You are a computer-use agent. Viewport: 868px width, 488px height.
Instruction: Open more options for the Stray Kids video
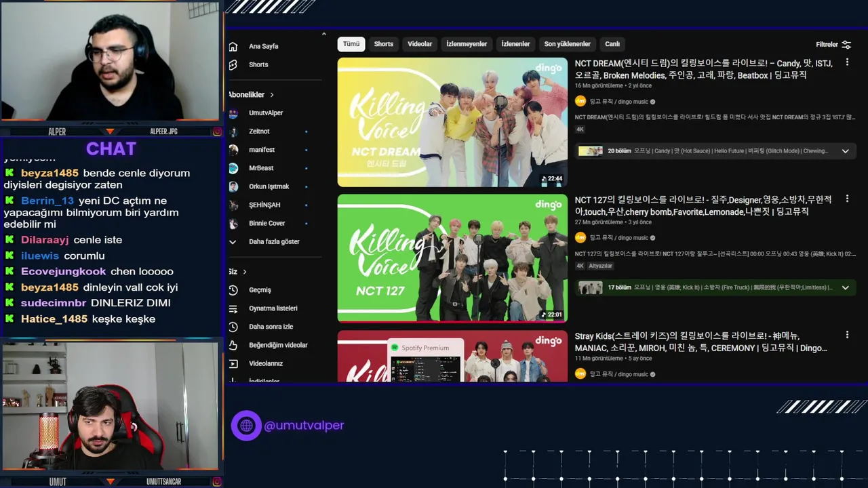point(847,335)
